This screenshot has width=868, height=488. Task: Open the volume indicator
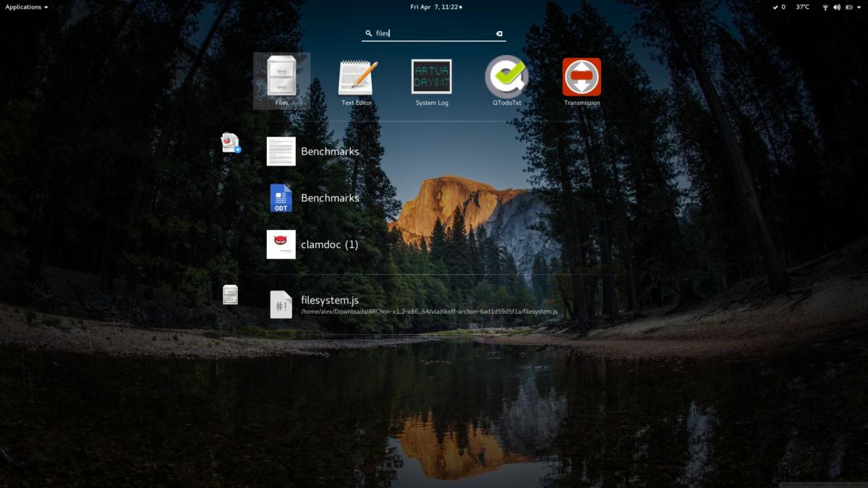click(x=837, y=7)
